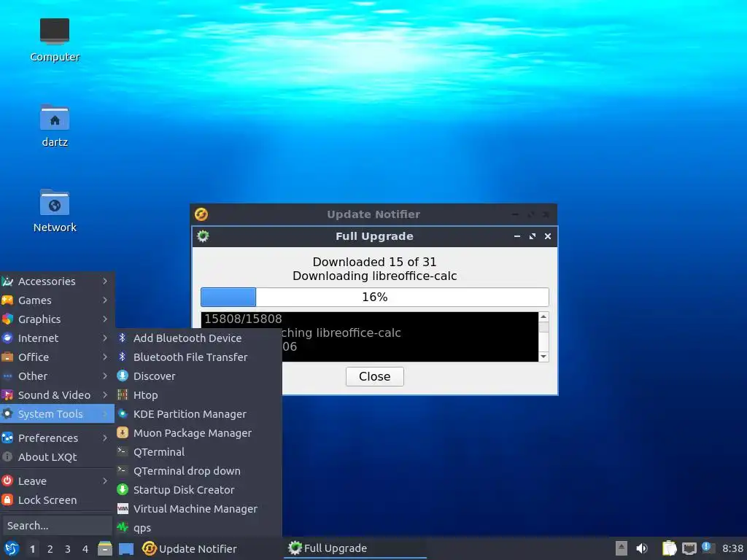Select workspace 1 in the pager
Image resolution: width=747 pixels, height=560 pixels.
point(32,549)
